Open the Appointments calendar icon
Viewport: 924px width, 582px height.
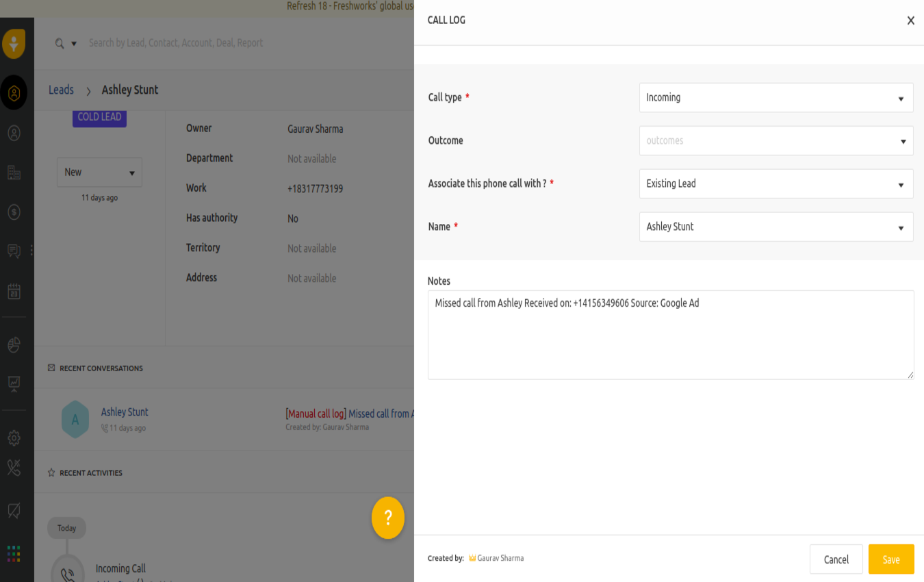(x=14, y=291)
